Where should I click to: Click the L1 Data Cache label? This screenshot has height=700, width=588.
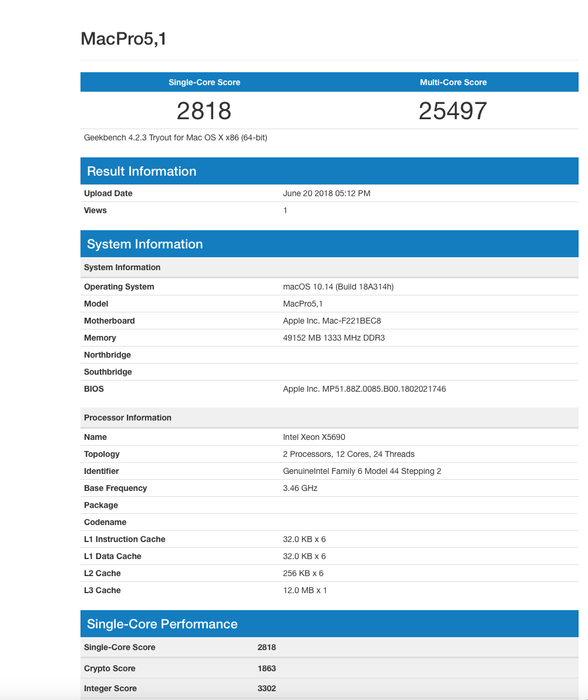click(x=113, y=556)
